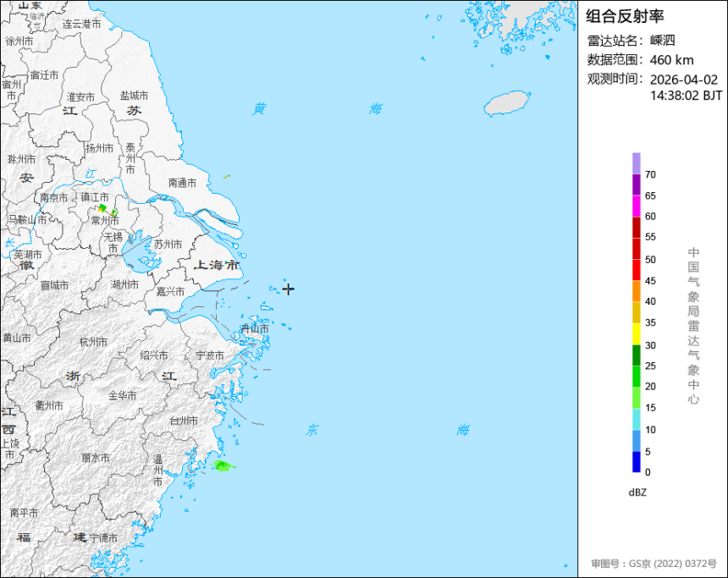Click the 淮安市 map label

tap(80, 97)
